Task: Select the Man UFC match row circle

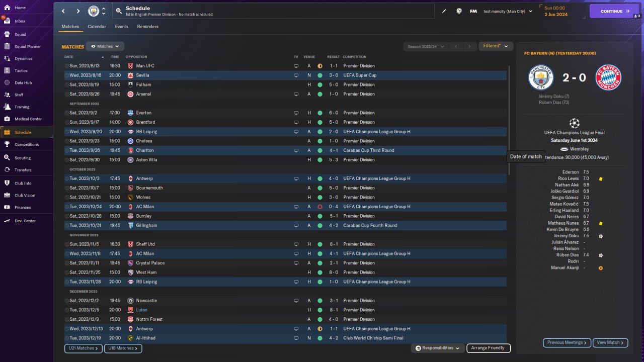Action: [67, 66]
